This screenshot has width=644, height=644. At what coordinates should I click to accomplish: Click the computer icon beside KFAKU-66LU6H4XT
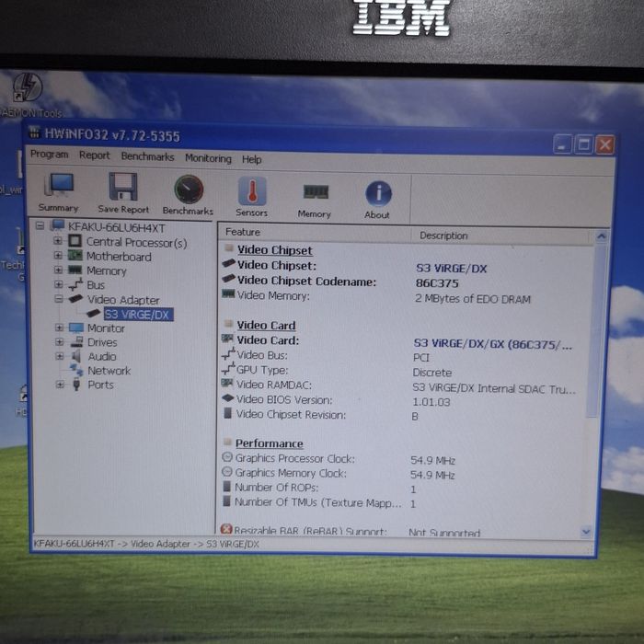tap(57, 226)
